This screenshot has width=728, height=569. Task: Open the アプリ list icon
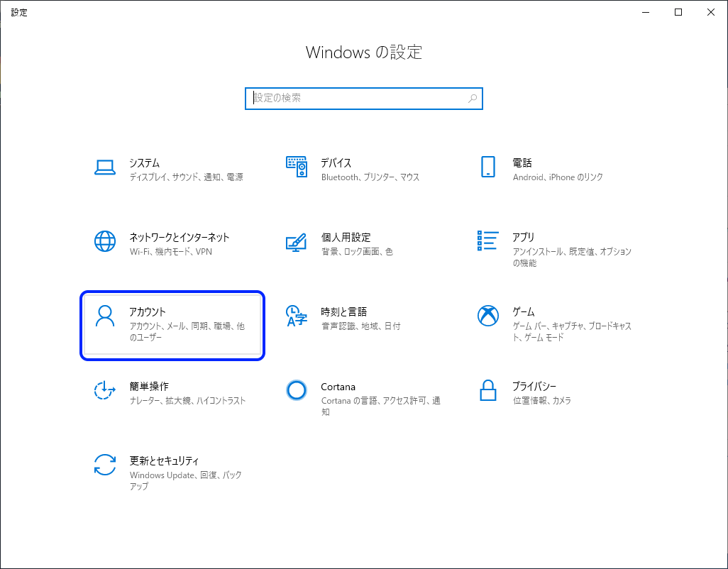point(488,241)
